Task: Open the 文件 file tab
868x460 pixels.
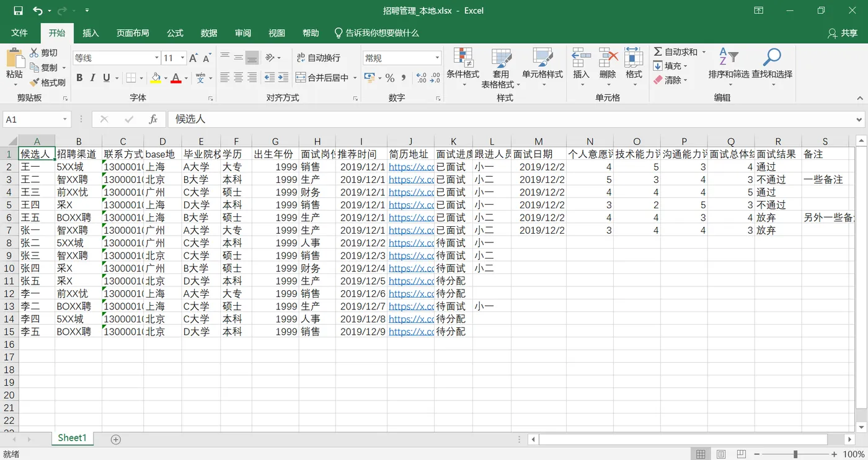Action: [19, 33]
